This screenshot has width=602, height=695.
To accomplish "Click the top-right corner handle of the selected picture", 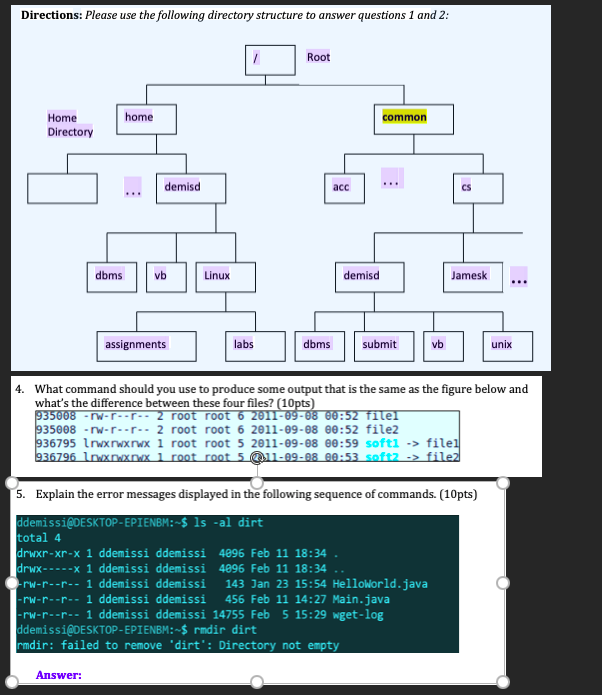I will [503, 483].
